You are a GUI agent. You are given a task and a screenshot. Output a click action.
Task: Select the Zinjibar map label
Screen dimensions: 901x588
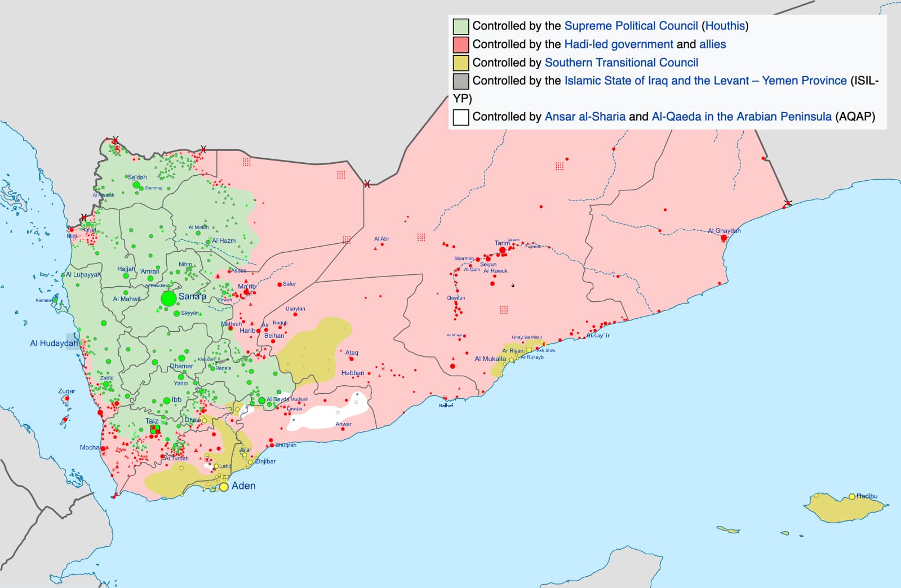point(265,461)
